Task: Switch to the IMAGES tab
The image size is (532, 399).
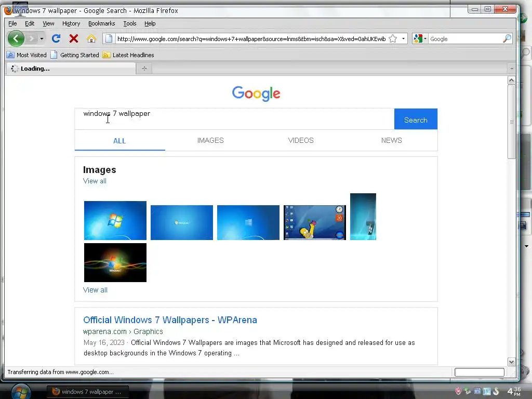Action: [210, 140]
